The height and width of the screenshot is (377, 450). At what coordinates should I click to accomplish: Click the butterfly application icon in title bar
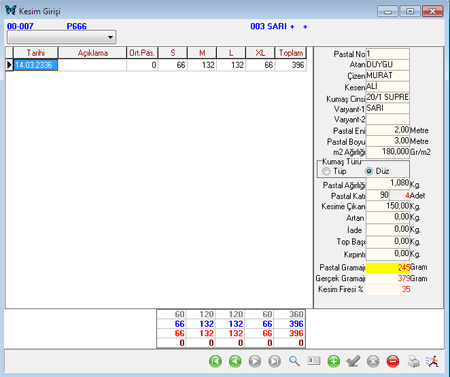click(11, 11)
